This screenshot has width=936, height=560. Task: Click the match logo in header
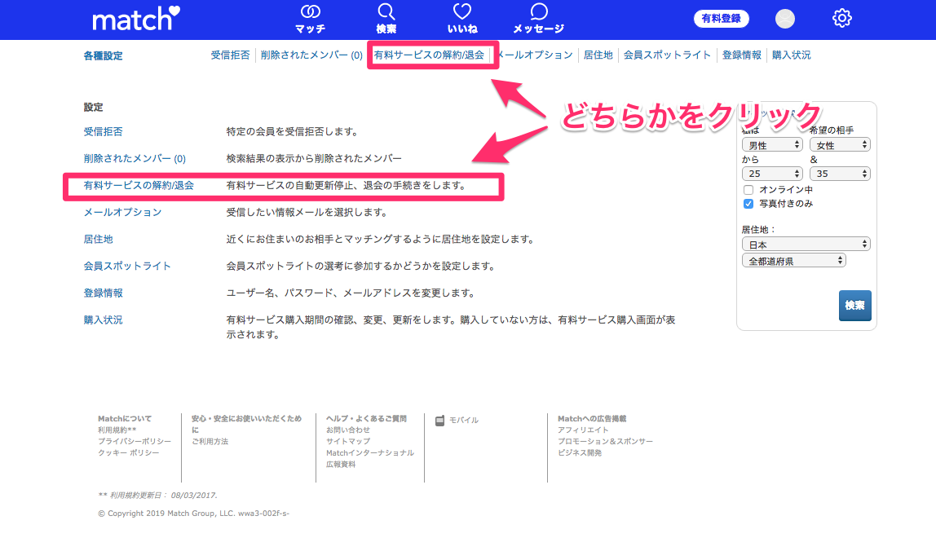click(x=136, y=19)
